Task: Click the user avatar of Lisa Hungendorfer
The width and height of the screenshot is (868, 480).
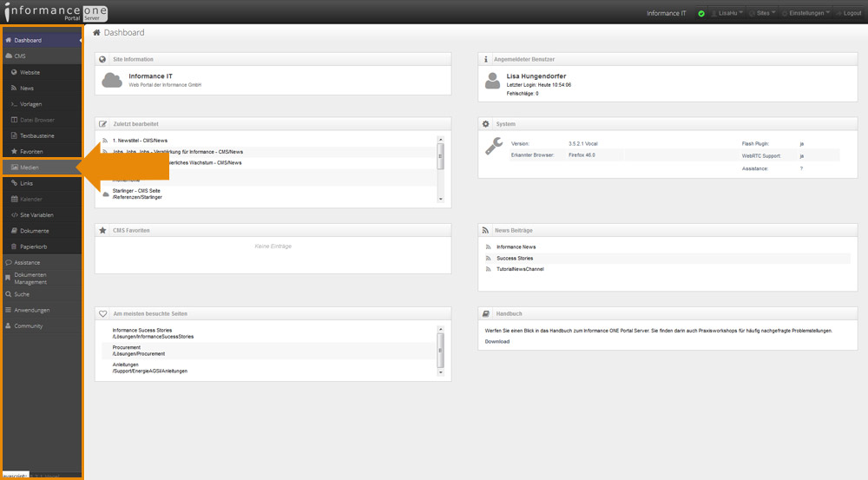Action: (492, 81)
